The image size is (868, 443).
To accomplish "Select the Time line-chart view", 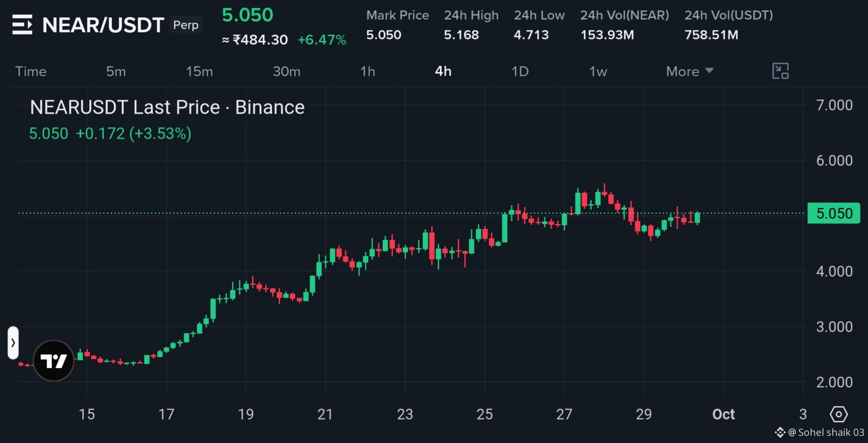I will click(31, 71).
